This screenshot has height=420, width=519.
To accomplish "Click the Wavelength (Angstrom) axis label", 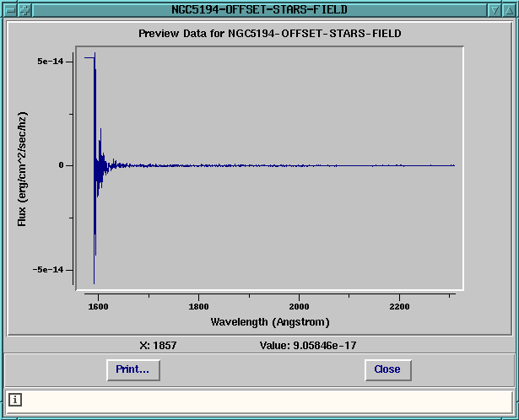I will coord(270,322).
